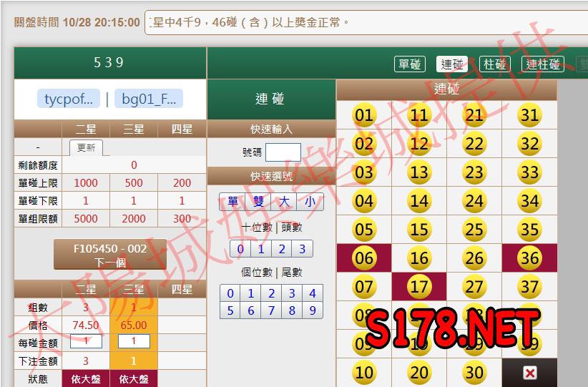This screenshot has width=588, height=387.
Task: Choose ball number 33
Action: coord(529,172)
